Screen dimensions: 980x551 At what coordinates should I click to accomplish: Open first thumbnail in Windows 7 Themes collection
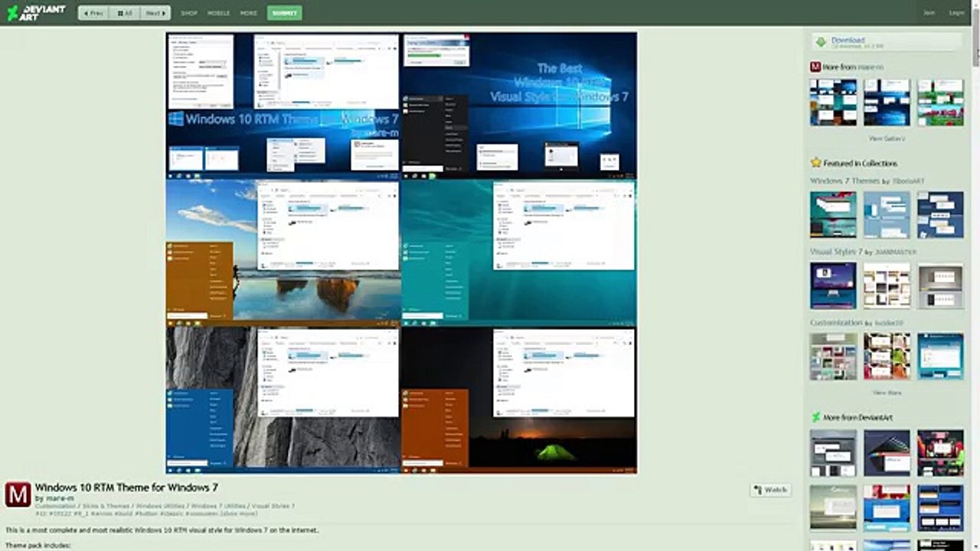833,214
